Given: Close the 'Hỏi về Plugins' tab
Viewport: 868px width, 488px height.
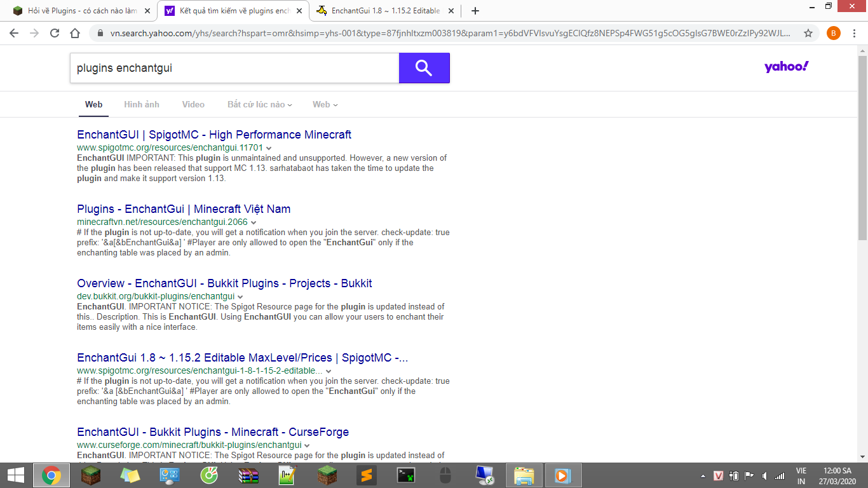Looking at the screenshot, I should 147,11.
